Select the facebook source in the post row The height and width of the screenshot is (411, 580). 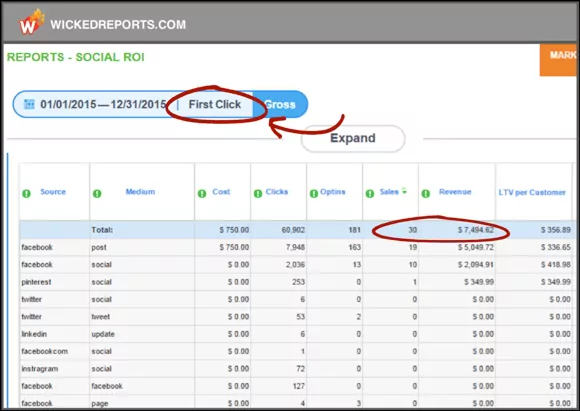37,247
